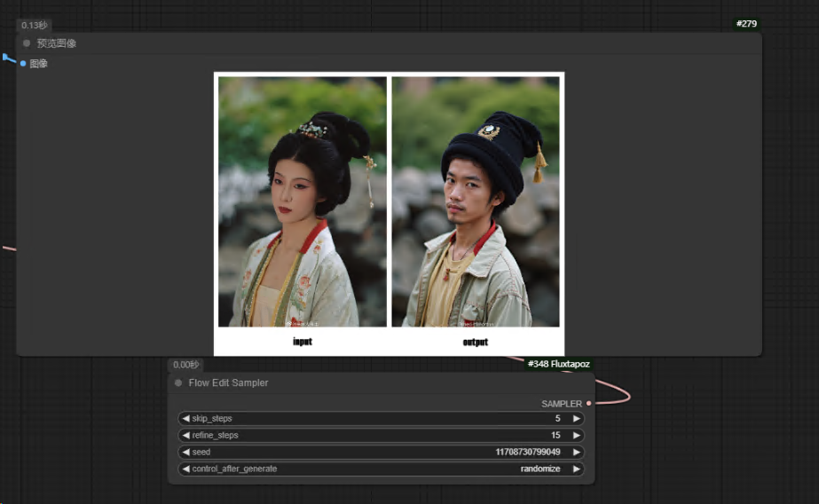Increase skip_steps with its right arrow

(x=576, y=419)
